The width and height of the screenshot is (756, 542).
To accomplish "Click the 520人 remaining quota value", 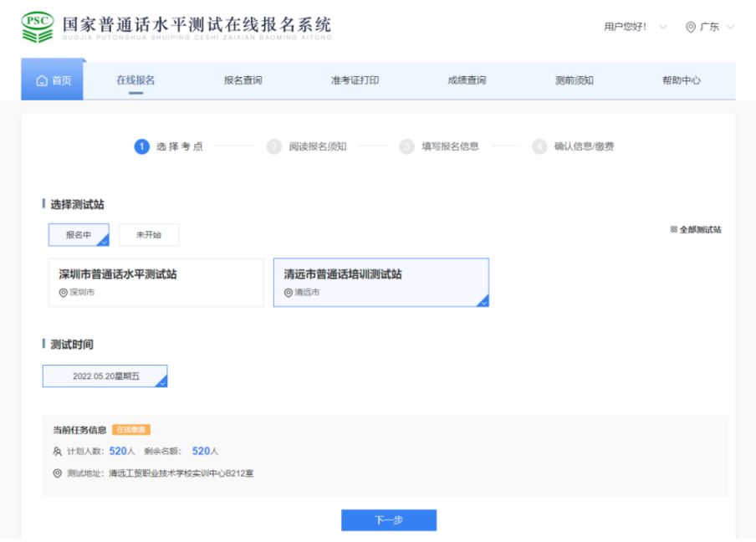I will pyautogui.click(x=205, y=452).
